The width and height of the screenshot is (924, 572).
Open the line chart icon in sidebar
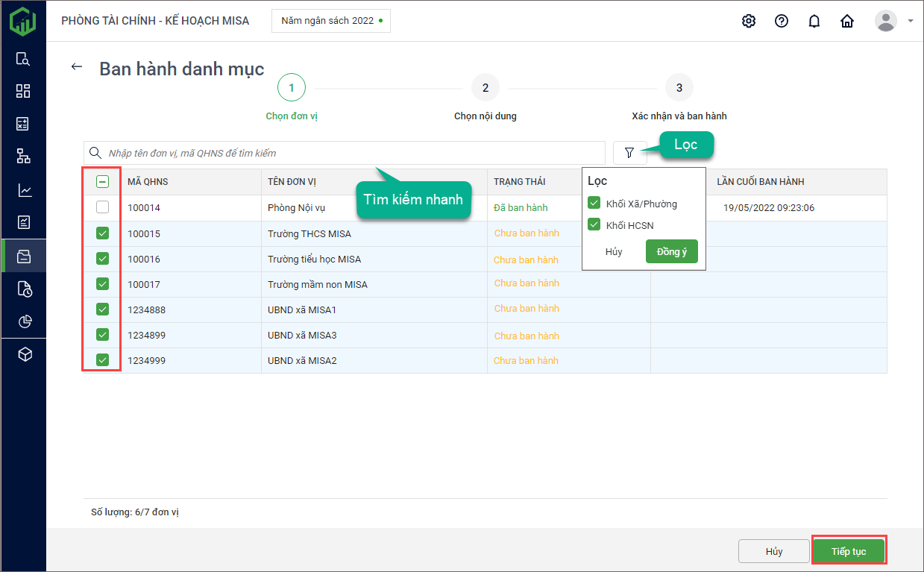(25, 190)
